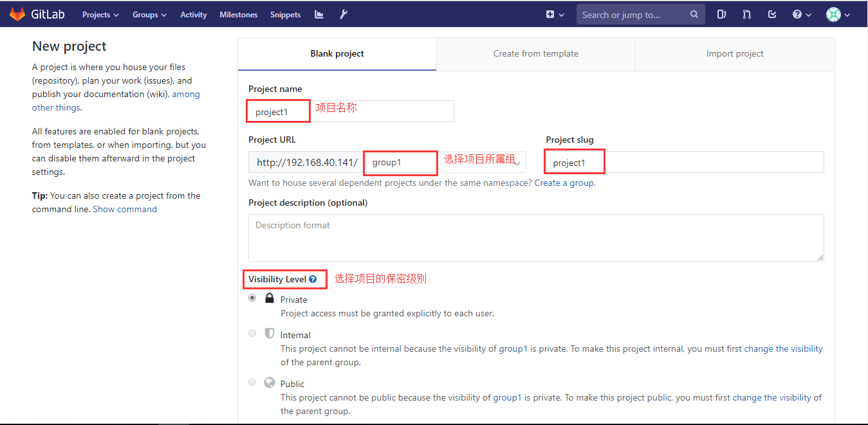Click into the Project description text area
Image resolution: width=868 pixels, height=425 pixels.
(x=535, y=238)
